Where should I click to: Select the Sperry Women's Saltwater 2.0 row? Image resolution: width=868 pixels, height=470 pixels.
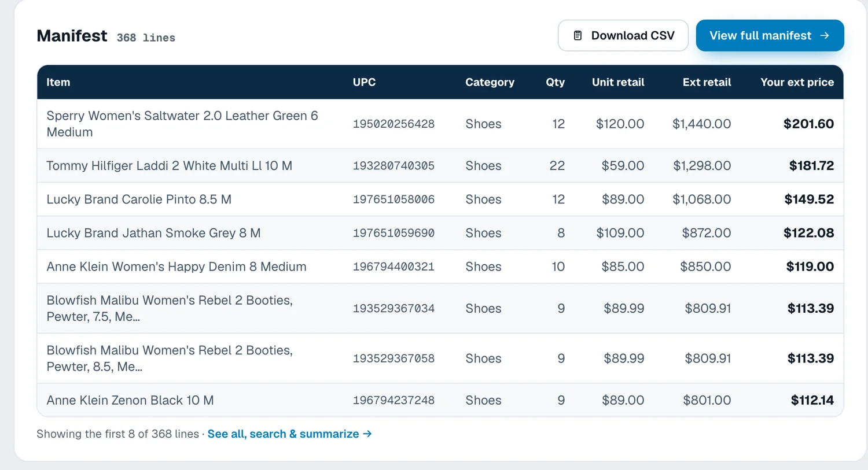coord(440,124)
